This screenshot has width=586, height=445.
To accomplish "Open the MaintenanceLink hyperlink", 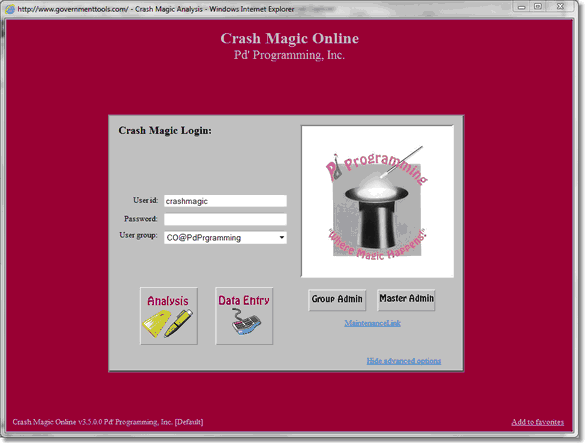I will pos(373,323).
